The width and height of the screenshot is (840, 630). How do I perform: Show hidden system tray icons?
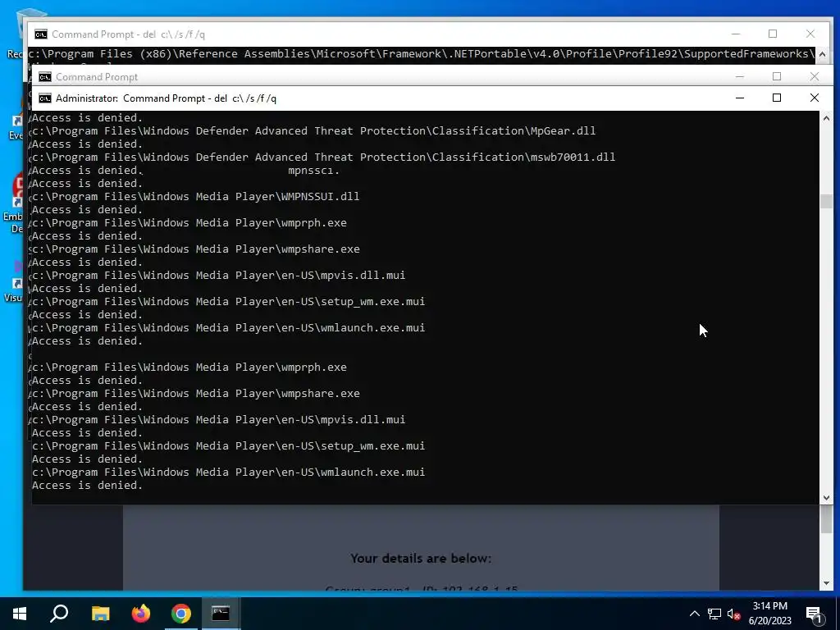click(694, 614)
